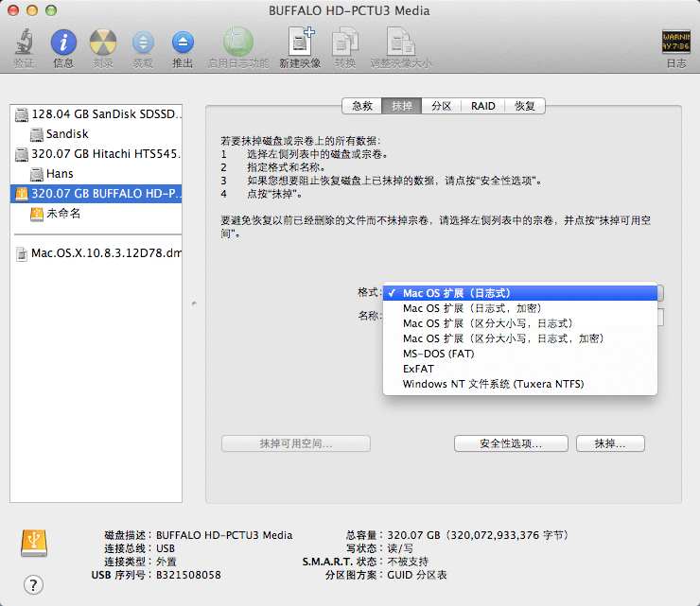Switch to the 恢复 (Restore) tab
Image resolution: width=700 pixels, height=606 pixels.
point(525,106)
